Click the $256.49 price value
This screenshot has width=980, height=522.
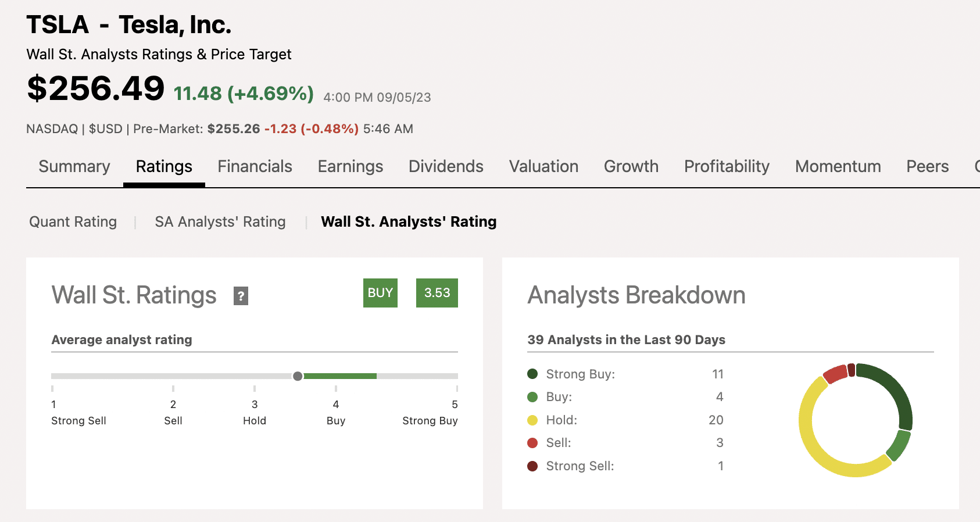click(96, 88)
